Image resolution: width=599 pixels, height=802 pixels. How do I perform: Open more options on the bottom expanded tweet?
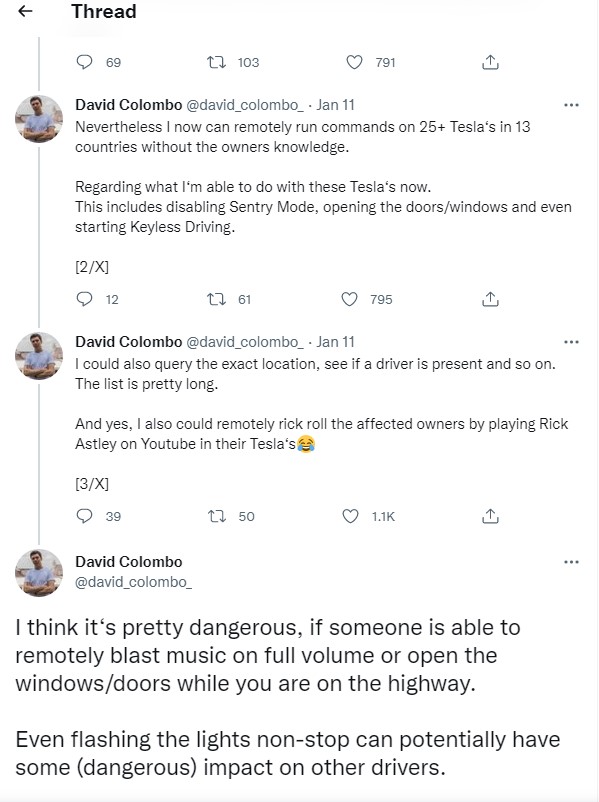571,560
